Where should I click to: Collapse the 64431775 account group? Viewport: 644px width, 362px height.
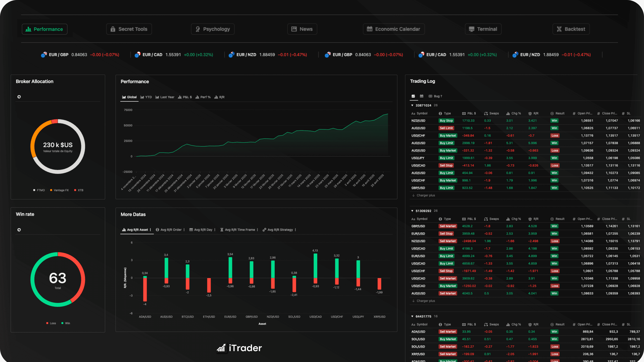412,316
